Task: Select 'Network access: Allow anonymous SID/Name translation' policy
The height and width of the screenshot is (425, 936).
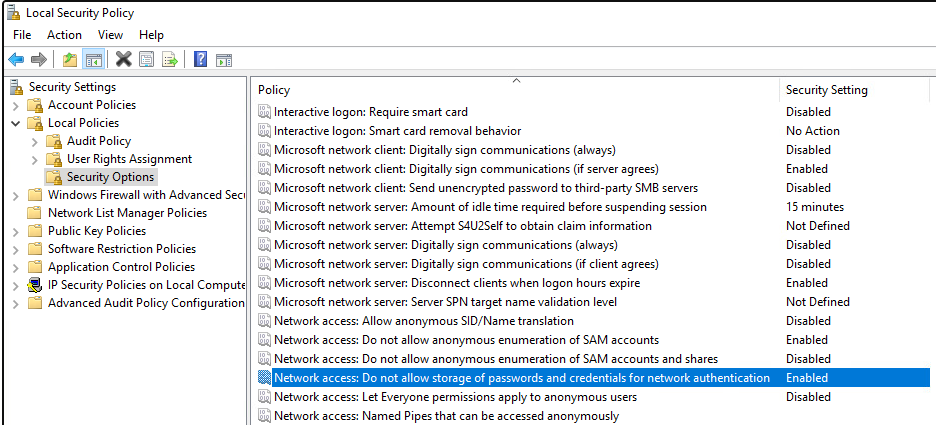Action: tap(423, 321)
